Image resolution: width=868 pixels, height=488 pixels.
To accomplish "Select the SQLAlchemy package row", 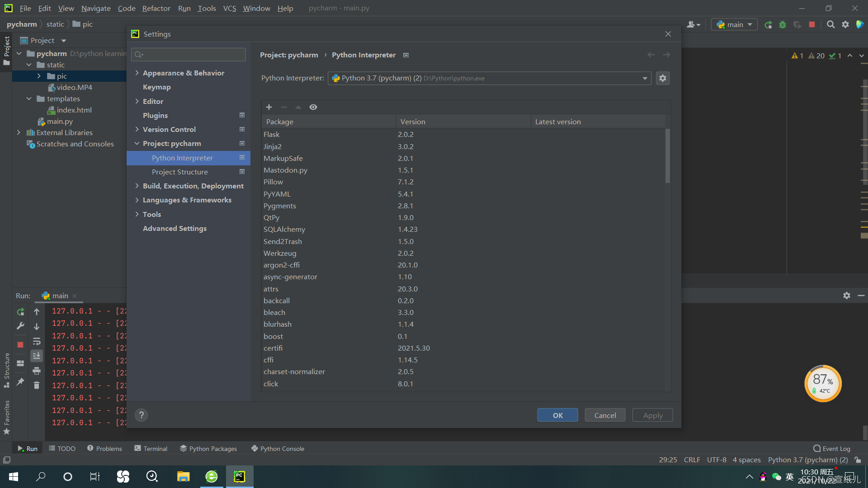I will tap(463, 229).
